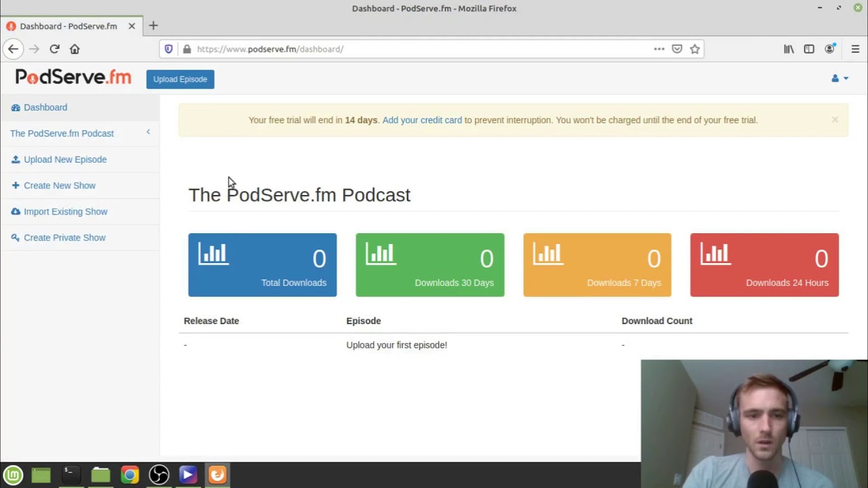Select the Dashboard - PodServe.fm tab
Screen dimensions: 868x488
point(71,26)
